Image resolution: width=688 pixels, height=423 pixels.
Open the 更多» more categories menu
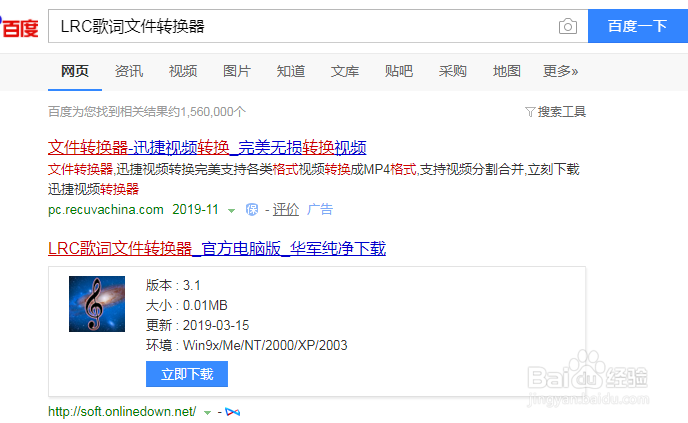click(x=560, y=71)
